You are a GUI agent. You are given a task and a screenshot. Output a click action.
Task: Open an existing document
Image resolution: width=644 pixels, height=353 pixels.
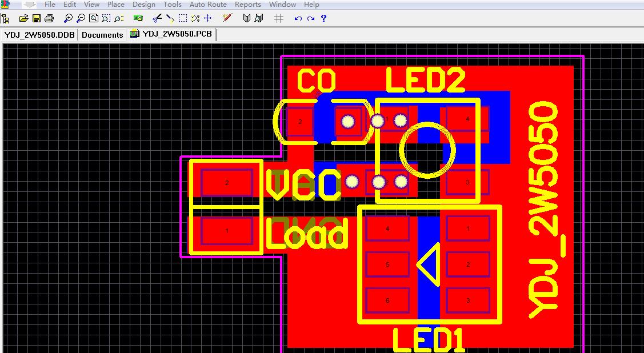(23, 18)
